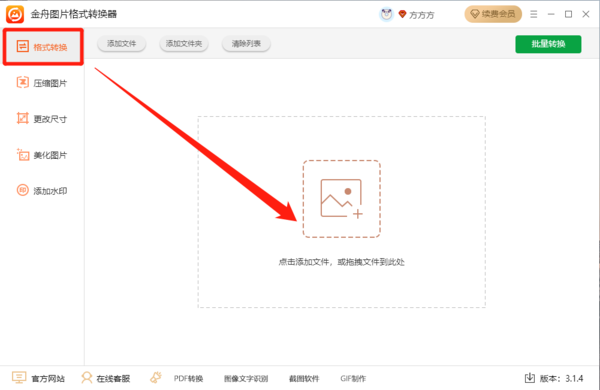The height and width of the screenshot is (390, 600).
Task: Open the 官方网站 link
Action: pyautogui.click(x=48, y=379)
